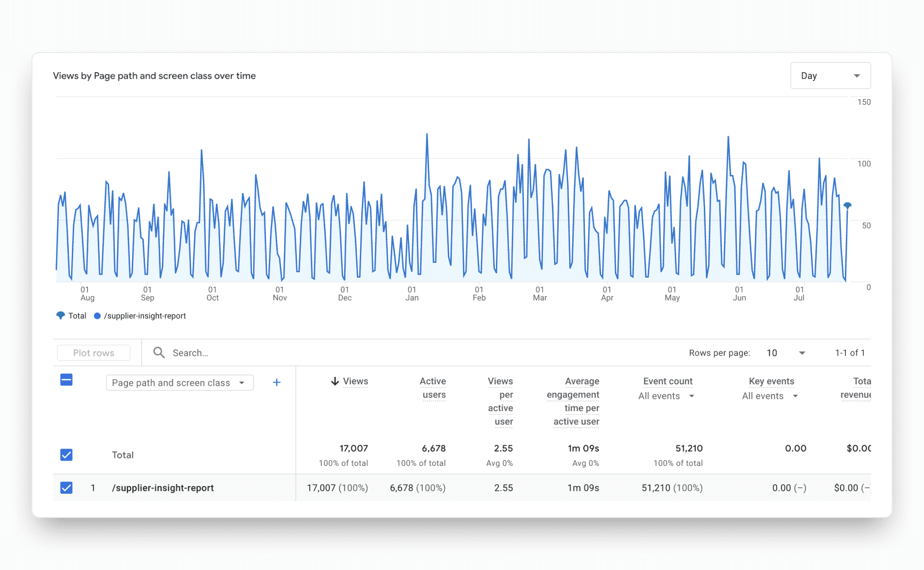This screenshot has height=570, width=924.
Task: Sort by the Views column header
Action: tap(355, 381)
